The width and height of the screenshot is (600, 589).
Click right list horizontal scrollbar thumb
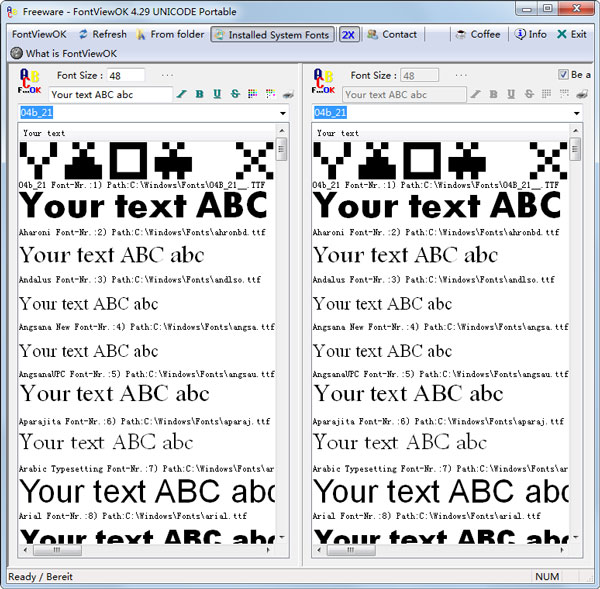coord(351,550)
